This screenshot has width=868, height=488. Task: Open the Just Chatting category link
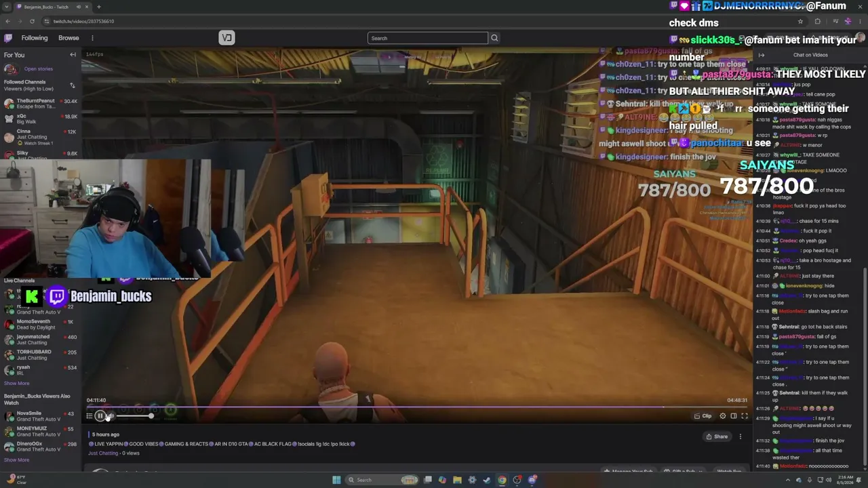tap(103, 453)
